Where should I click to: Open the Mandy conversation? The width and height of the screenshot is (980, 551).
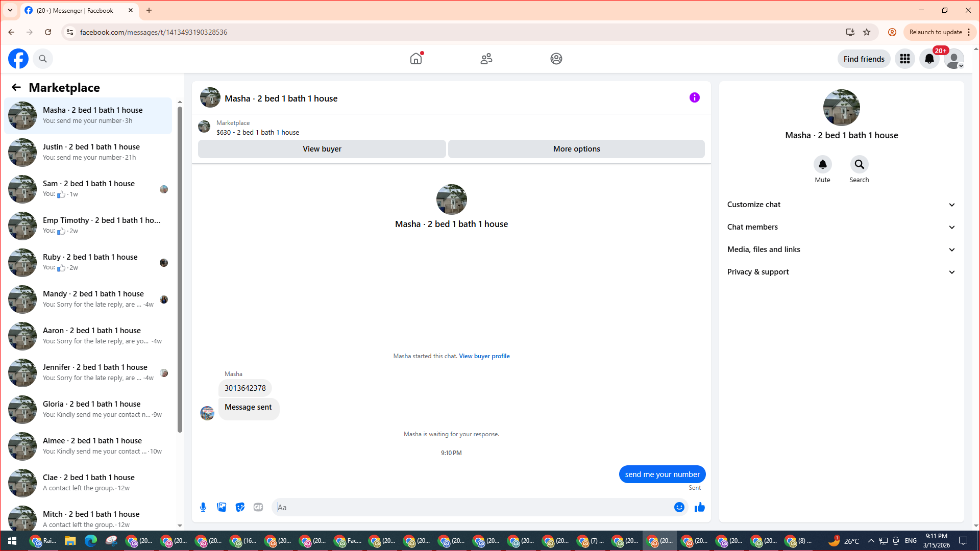[x=88, y=299]
